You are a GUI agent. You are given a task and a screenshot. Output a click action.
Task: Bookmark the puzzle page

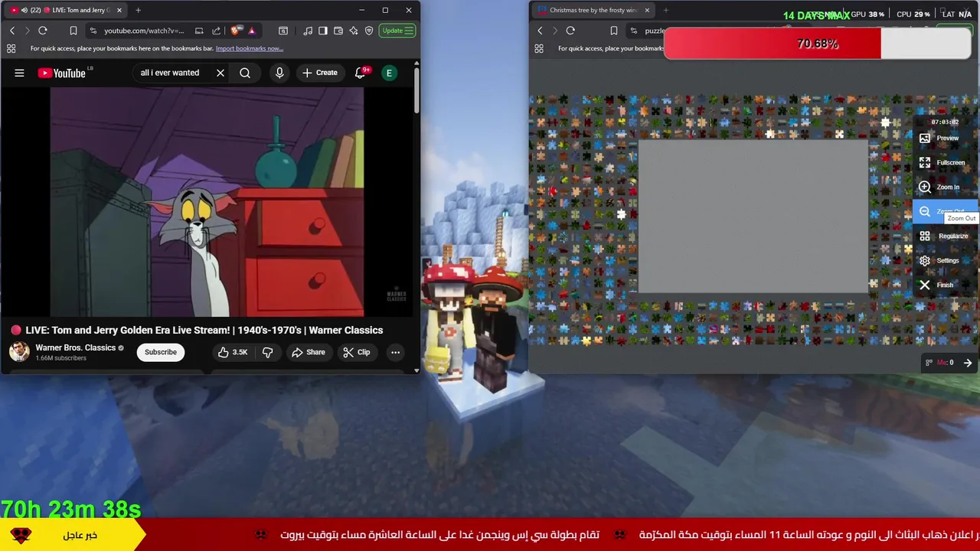click(613, 31)
